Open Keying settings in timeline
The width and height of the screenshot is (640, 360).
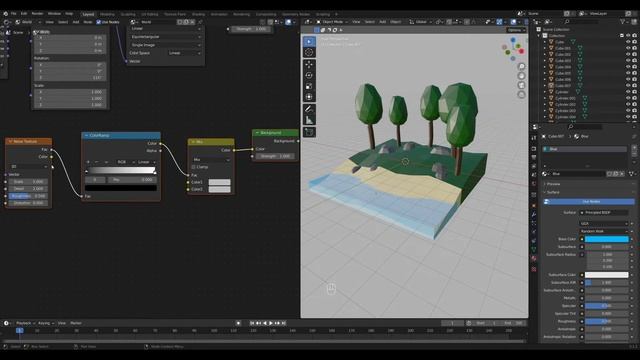tap(45, 323)
